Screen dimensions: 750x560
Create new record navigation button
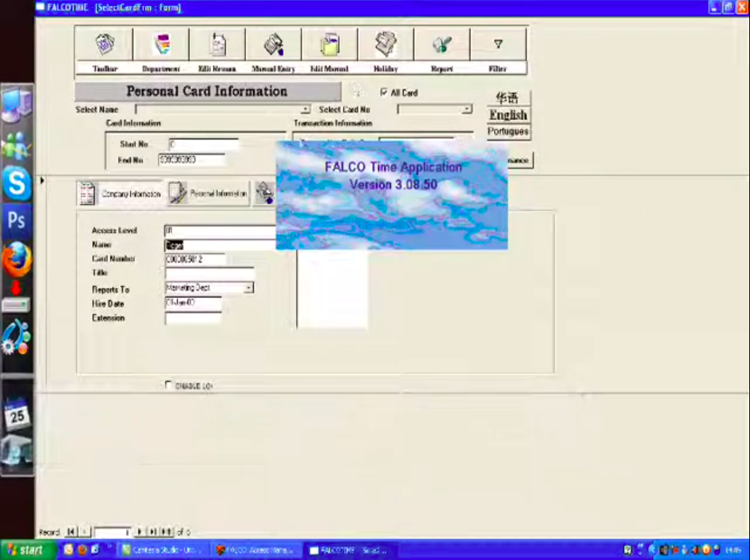pyautogui.click(x=166, y=531)
